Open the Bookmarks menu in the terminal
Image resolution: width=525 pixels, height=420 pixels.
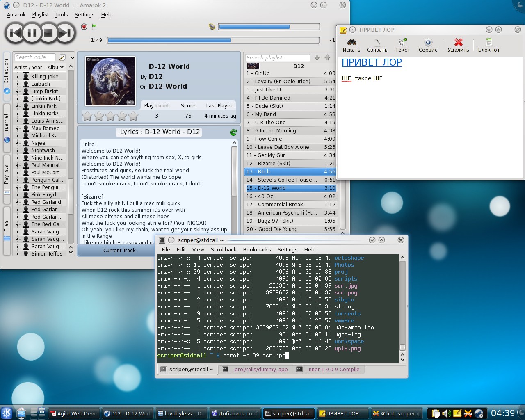pos(257,250)
